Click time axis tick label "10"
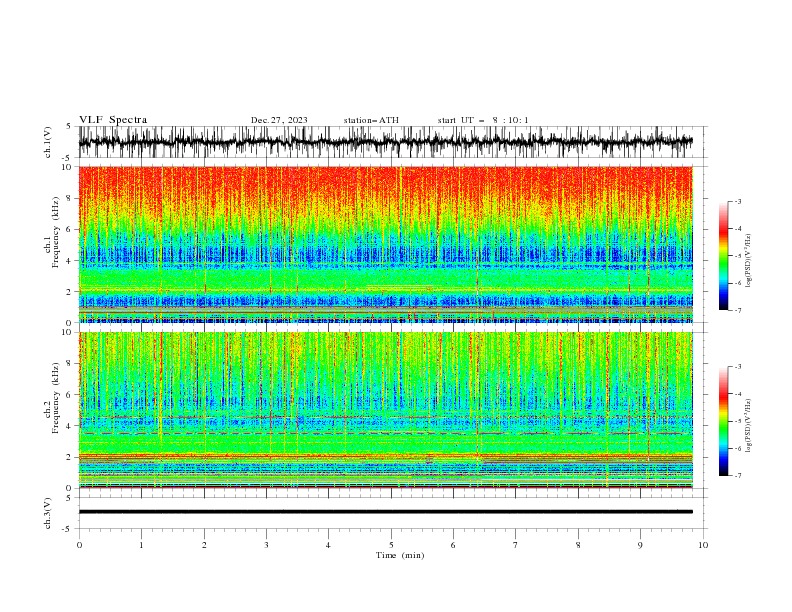Viewport: 792px width, 612px height. [x=703, y=545]
